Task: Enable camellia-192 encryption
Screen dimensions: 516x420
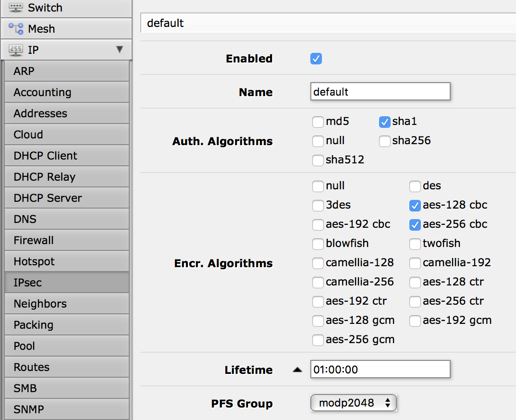Action: [415, 263]
